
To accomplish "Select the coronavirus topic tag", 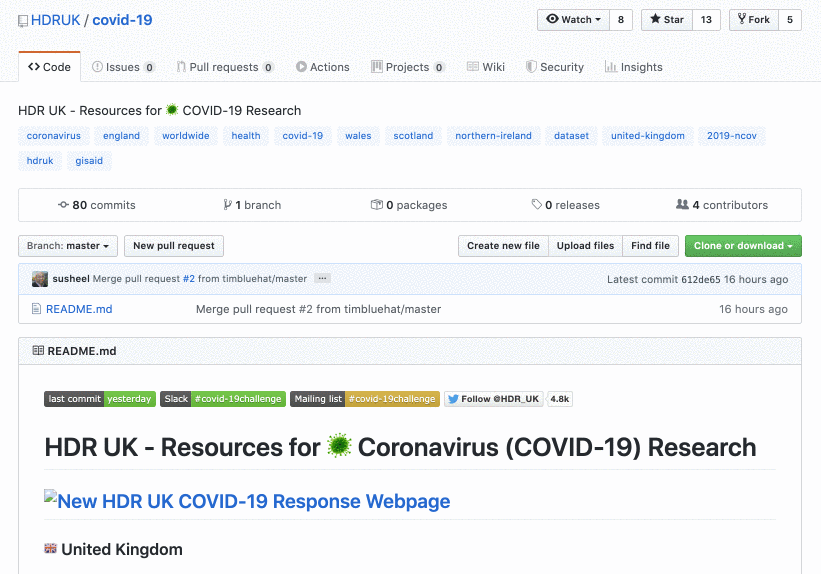I will pyautogui.click(x=54, y=136).
